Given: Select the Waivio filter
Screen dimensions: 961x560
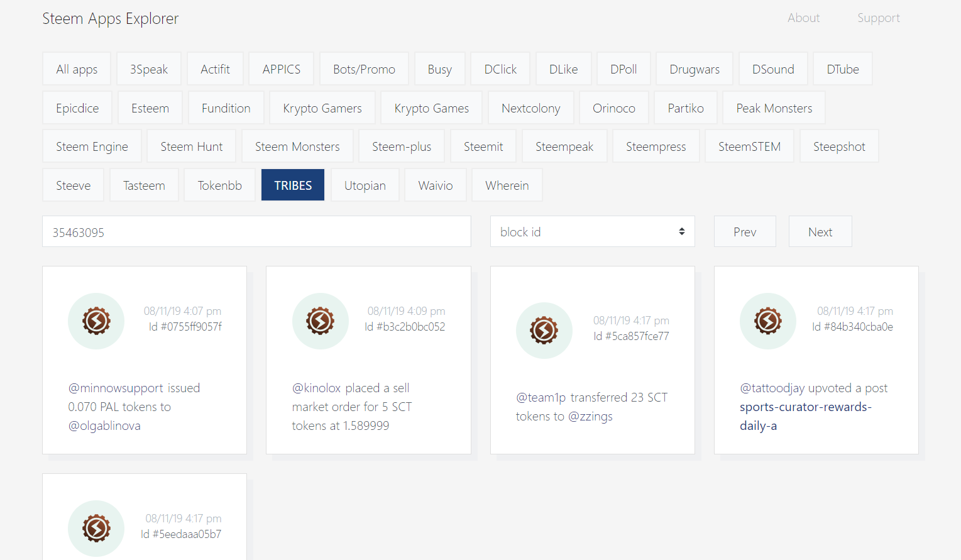Looking at the screenshot, I should tap(436, 185).
